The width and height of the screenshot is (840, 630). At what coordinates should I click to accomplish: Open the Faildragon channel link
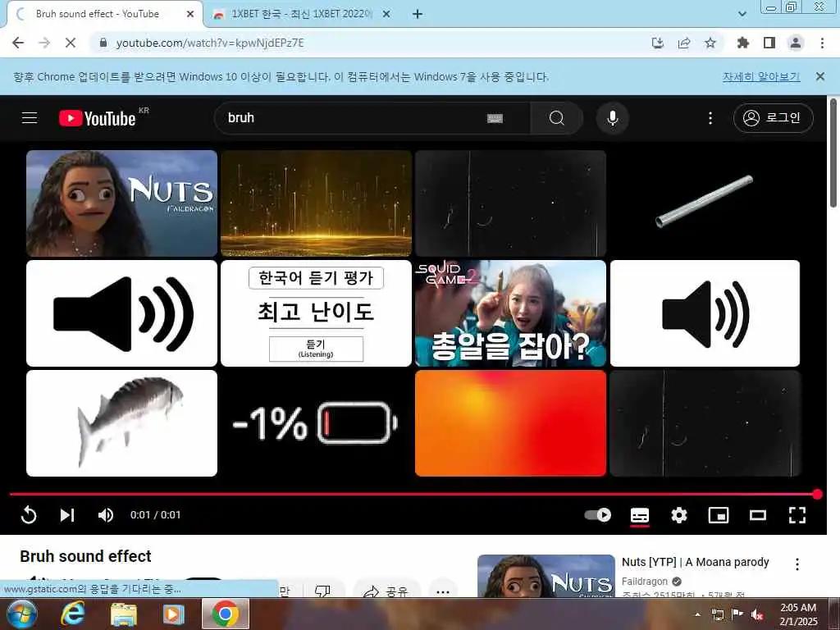(645, 582)
